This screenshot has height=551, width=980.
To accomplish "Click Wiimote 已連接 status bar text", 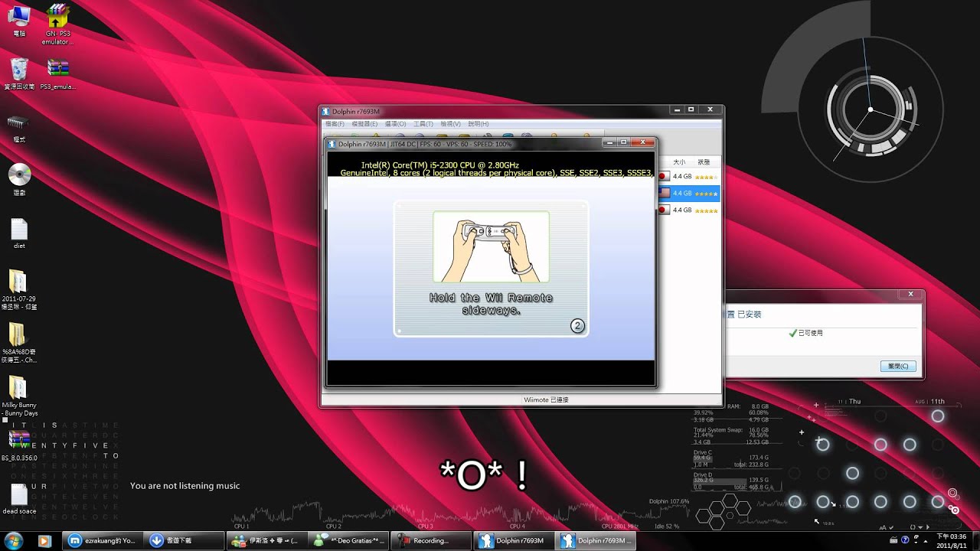I will 546,399.
